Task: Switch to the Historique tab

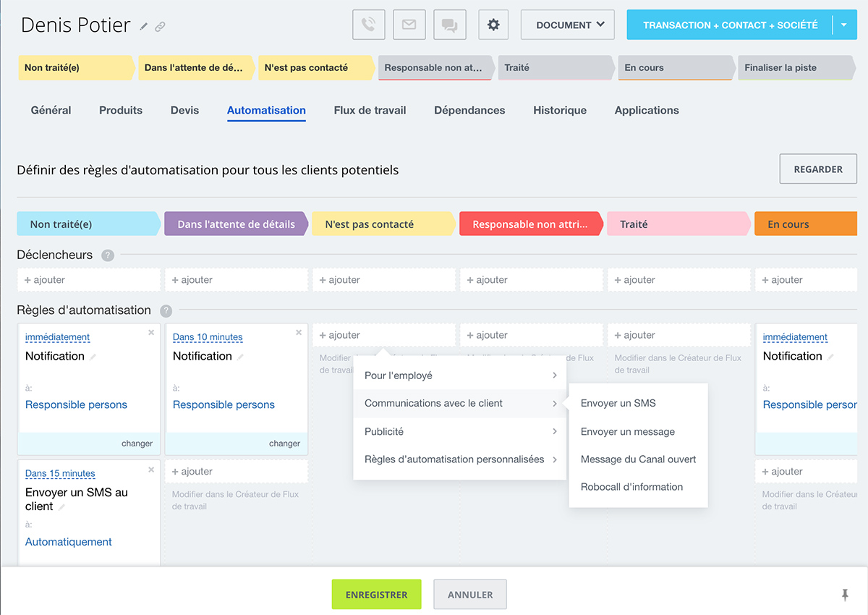Action: point(560,111)
